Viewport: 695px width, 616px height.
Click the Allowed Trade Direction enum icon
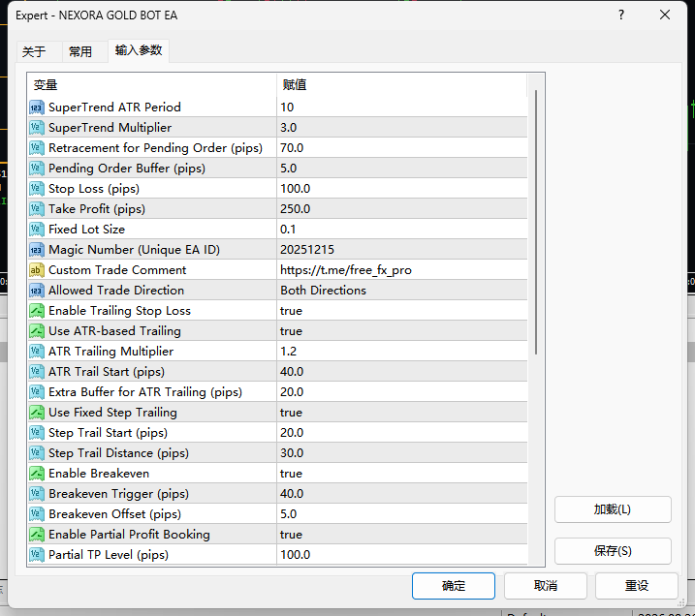click(37, 291)
